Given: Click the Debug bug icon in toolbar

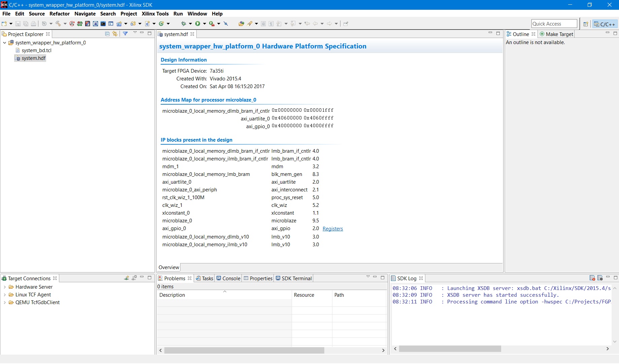Looking at the screenshot, I should pos(184,24).
